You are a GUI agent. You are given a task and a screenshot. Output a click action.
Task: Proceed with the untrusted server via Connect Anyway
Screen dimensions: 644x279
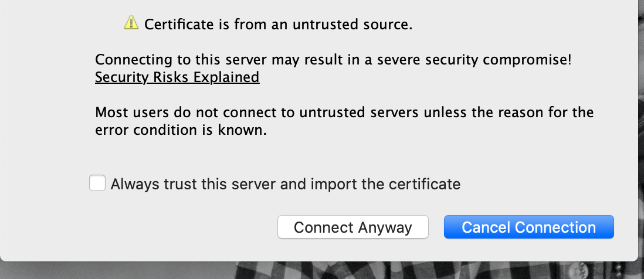pyautogui.click(x=353, y=227)
